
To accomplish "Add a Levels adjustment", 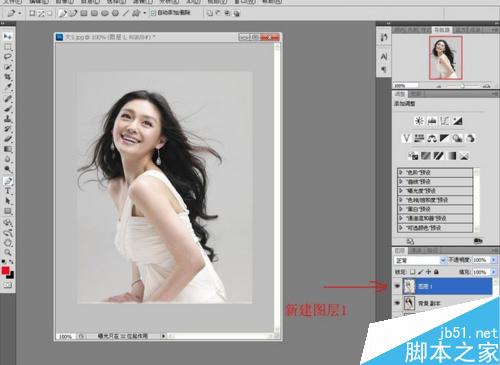I will click(x=432, y=121).
